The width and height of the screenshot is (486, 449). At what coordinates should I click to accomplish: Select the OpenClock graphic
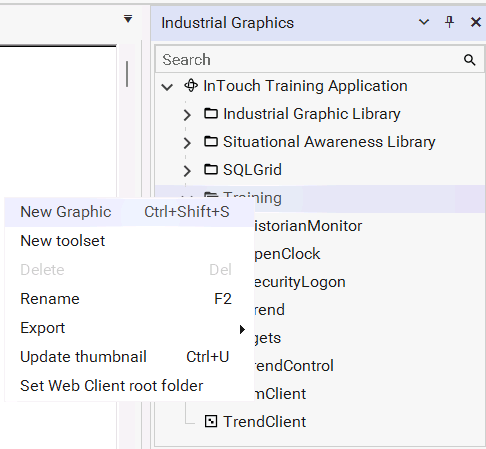(287, 254)
